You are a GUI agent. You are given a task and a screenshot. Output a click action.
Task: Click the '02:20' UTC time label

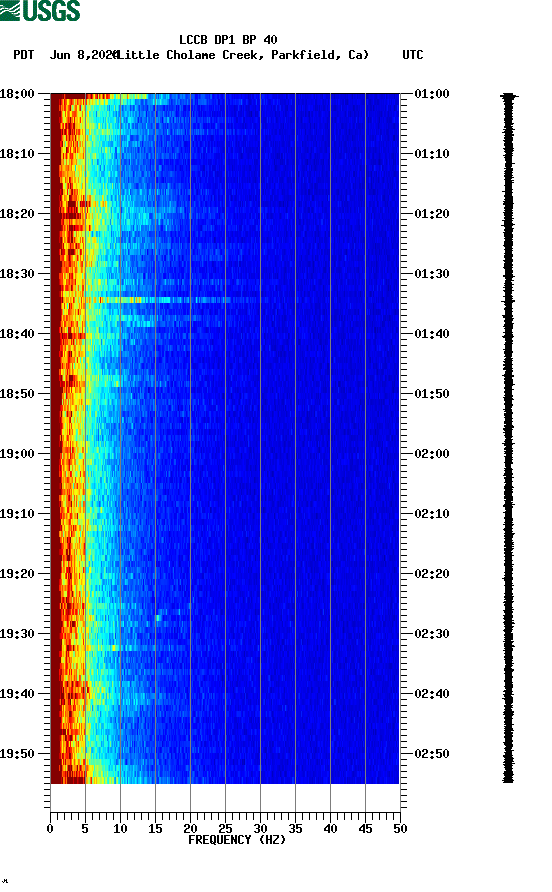[432, 574]
